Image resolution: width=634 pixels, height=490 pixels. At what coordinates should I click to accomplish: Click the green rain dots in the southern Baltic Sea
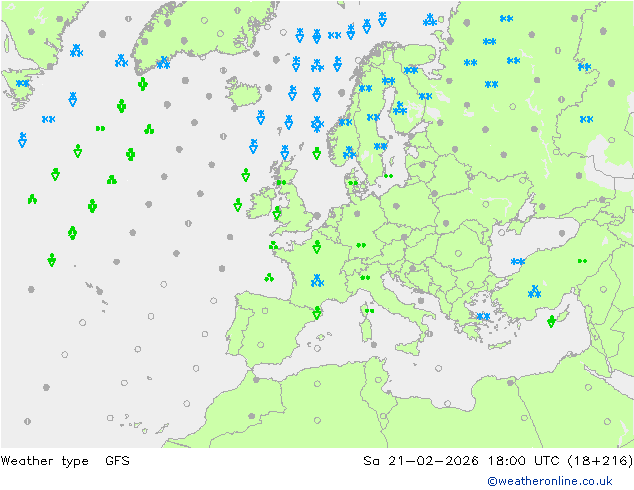point(389,176)
